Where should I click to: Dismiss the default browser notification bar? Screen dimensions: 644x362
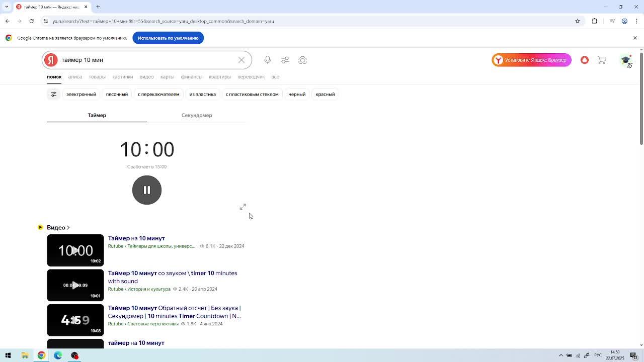click(x=635, y=38)
